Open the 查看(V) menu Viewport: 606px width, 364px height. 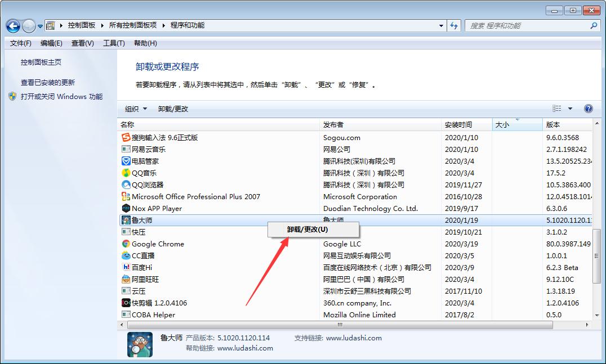(x=83, y=43)
